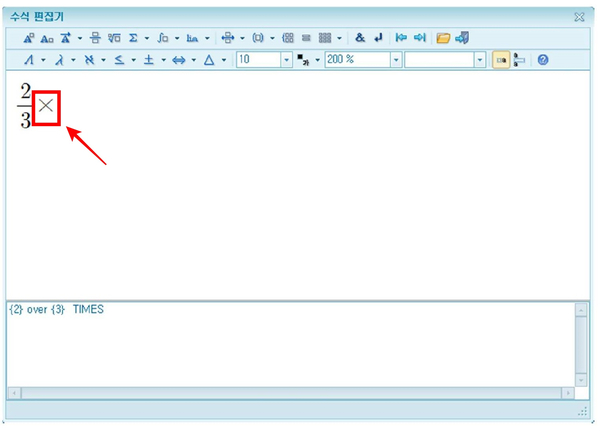Expand the double arrow symbols dropdown arrow

194,60
